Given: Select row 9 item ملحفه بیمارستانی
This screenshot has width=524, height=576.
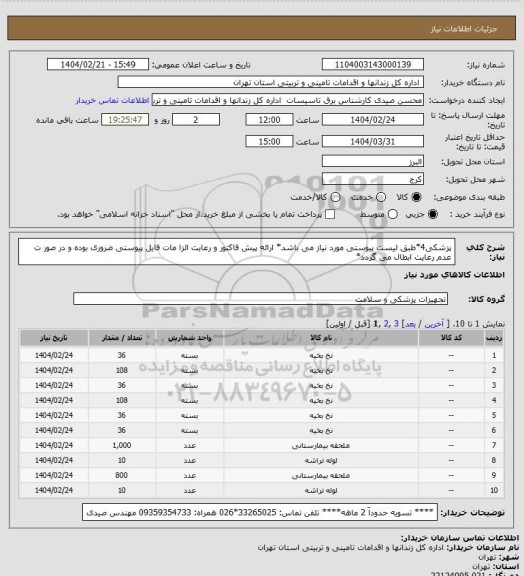Looking at the screenshot, I should click(x=321, y=476).
